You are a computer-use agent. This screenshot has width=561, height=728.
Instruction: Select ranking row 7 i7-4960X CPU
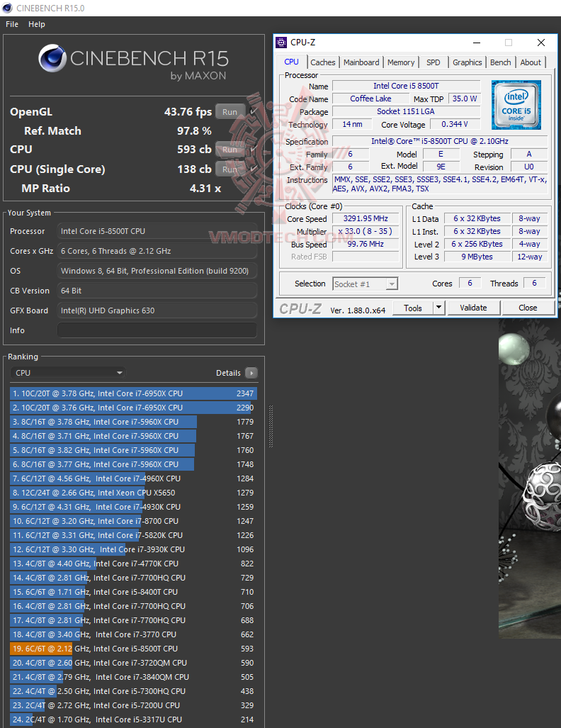[133, 478]
